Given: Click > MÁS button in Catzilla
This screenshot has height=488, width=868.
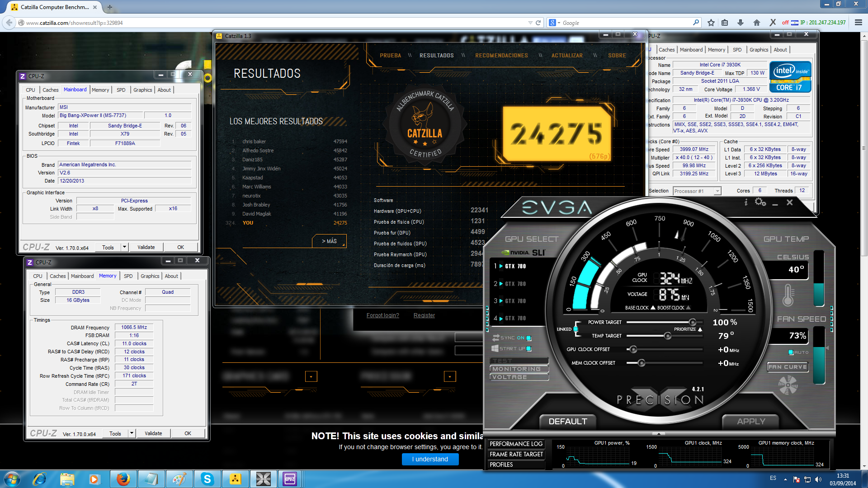Looking at the screenshot, I should (329, 241).
